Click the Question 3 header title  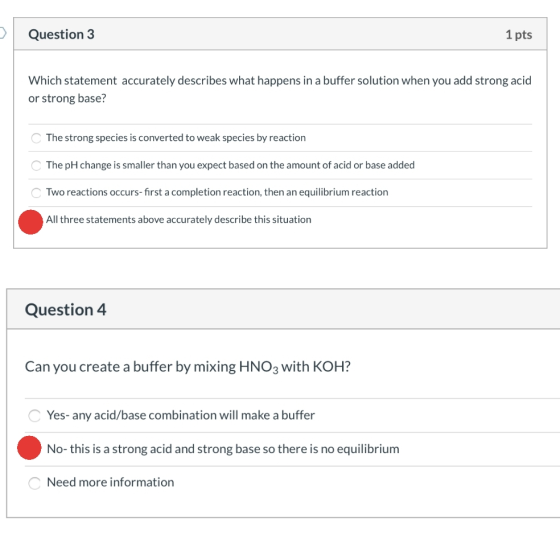coord(61,34)
